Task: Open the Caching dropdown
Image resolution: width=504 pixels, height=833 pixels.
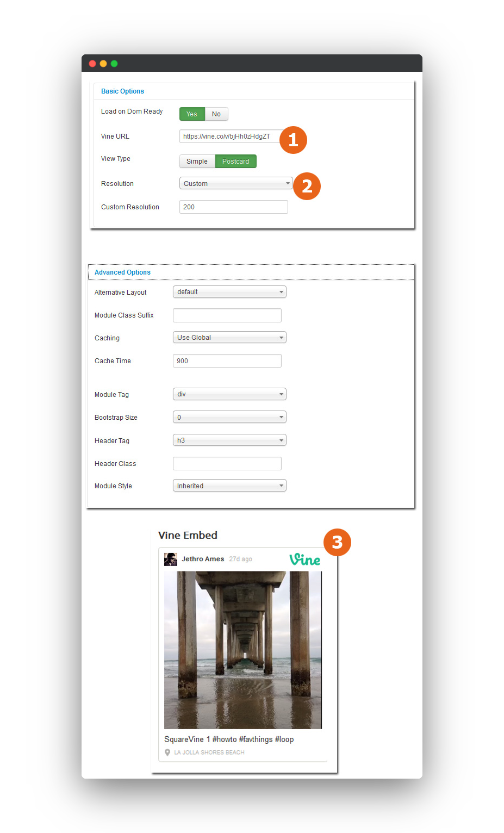Action: (x=229, y=337)
